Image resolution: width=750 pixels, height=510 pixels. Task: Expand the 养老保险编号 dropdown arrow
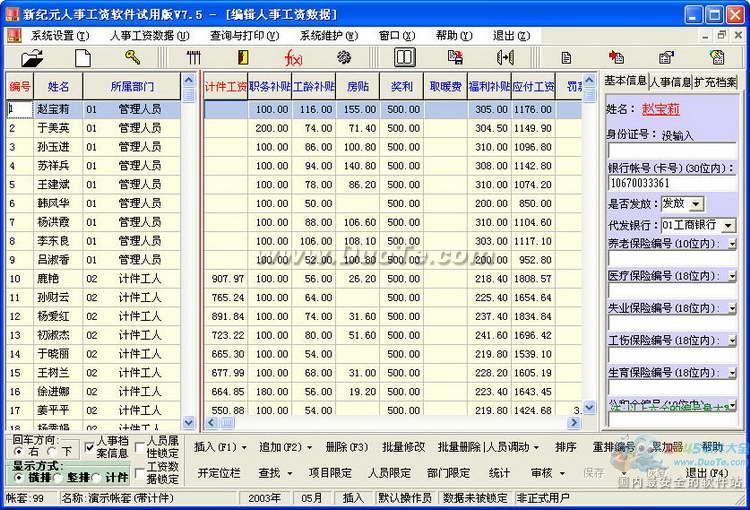coord(732,244)
